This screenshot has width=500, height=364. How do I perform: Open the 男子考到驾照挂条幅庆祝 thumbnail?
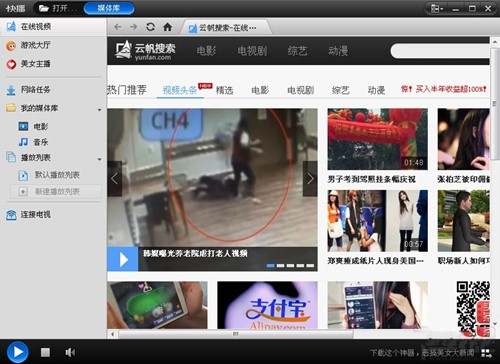(x=377, y=139)
